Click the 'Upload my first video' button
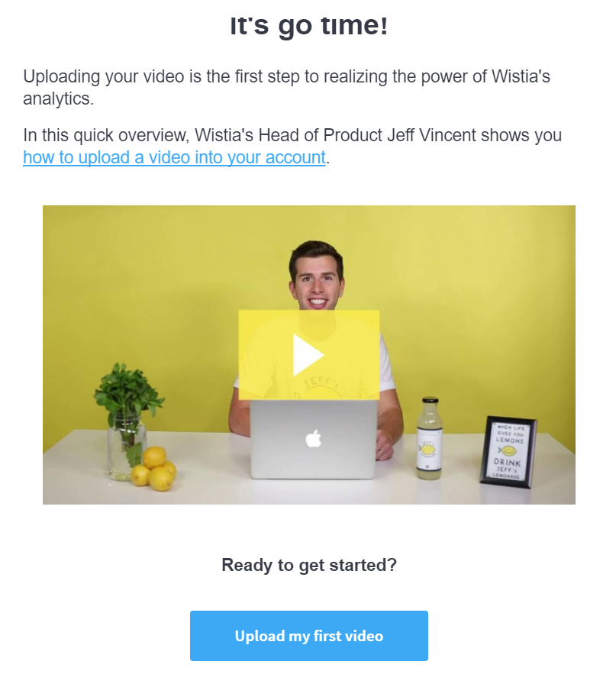This screenshot has height=687, width=616. click(309, 635)
